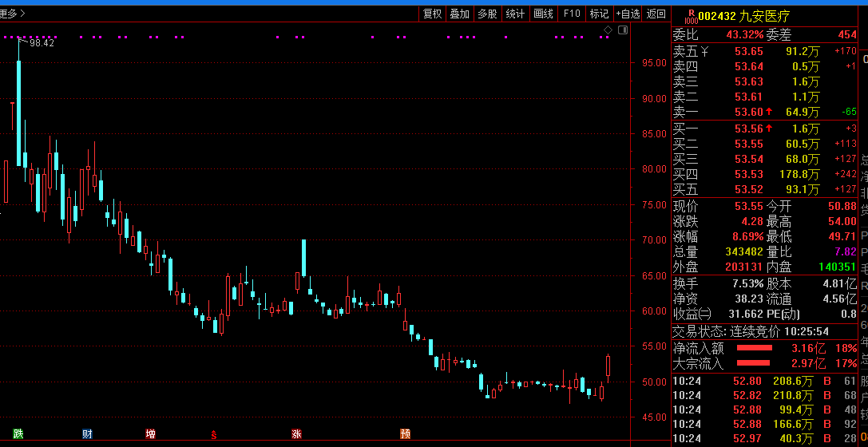Click 标记 to mark this stock
The width and height of the screenshot is (868, 447).
pyautogui.click(x=599, y=14)
